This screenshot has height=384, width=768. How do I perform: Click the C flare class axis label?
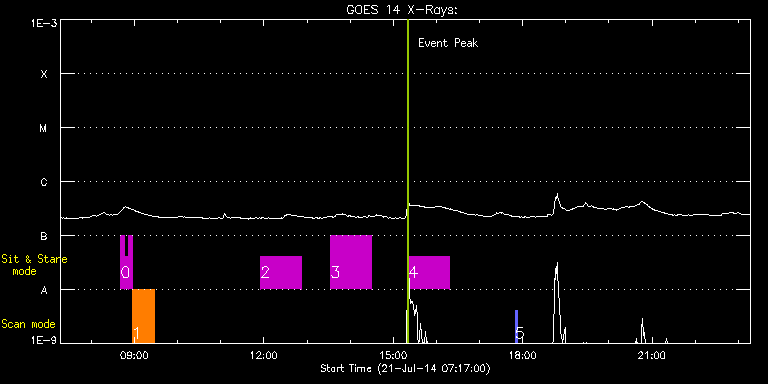click(44, 182)
